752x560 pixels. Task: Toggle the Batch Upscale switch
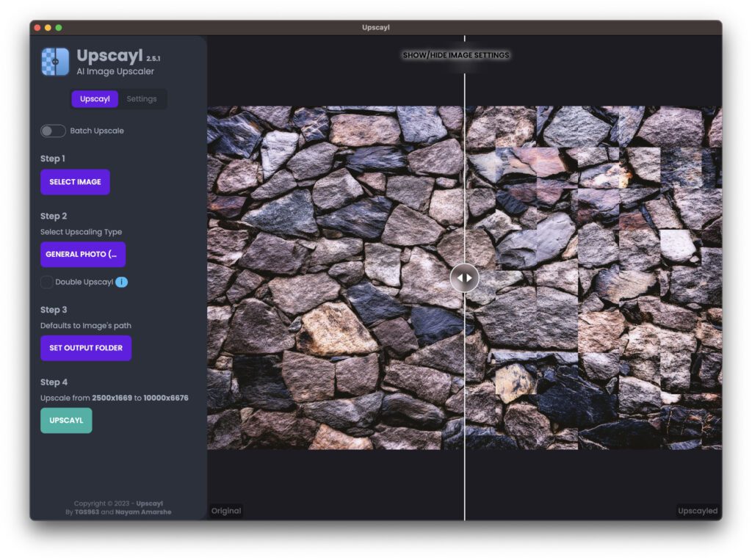pyautogui.click(x=53, y=131)
